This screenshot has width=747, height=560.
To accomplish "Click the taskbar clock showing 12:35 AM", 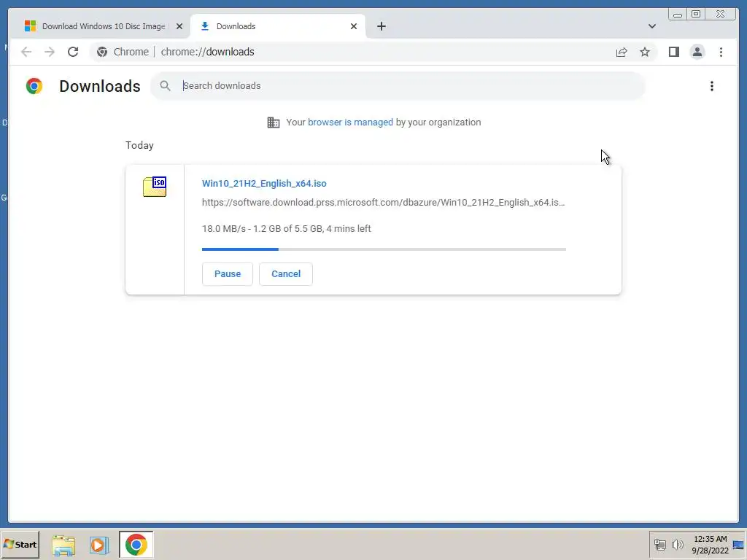I will (x=710, y=545).
